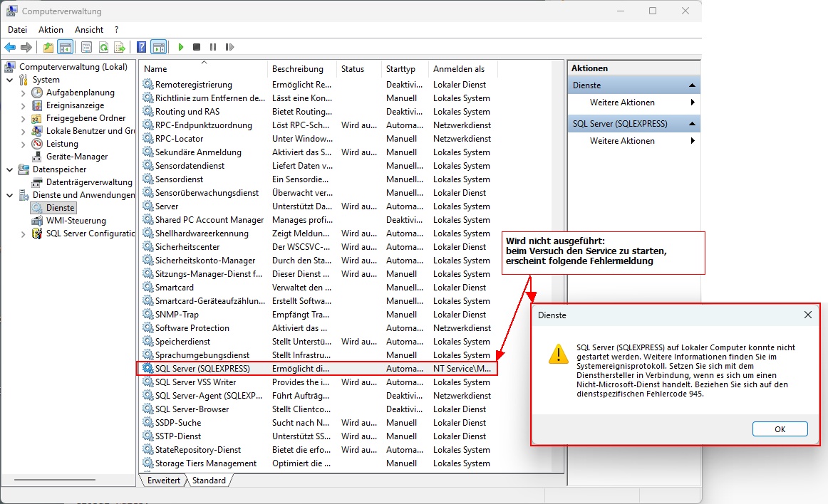Click the Refresh toolbar icon
This screenshot has height=504, width=828.
(103, 47)
